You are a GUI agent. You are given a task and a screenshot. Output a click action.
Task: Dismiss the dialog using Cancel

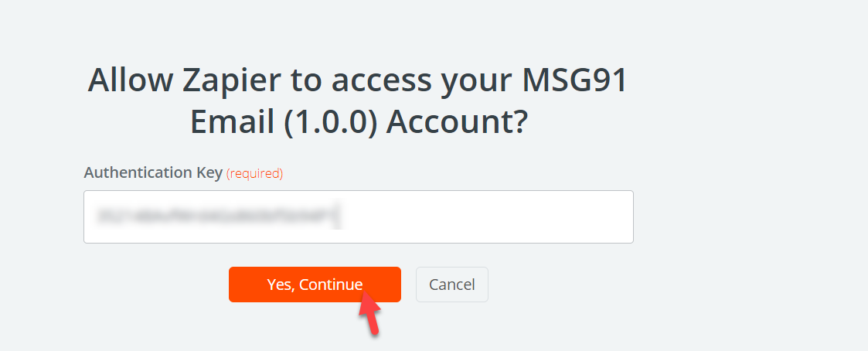click(x=451, y=285)
